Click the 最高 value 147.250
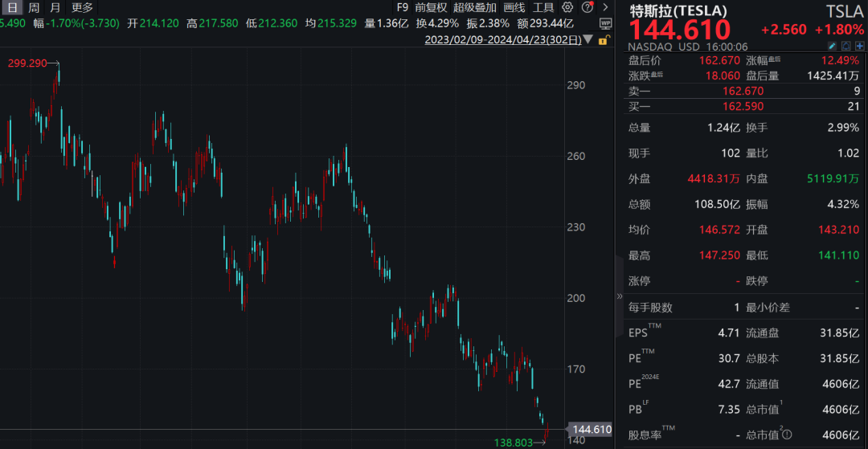This screenshot has width=868, height=449. [x=719, y=255]
